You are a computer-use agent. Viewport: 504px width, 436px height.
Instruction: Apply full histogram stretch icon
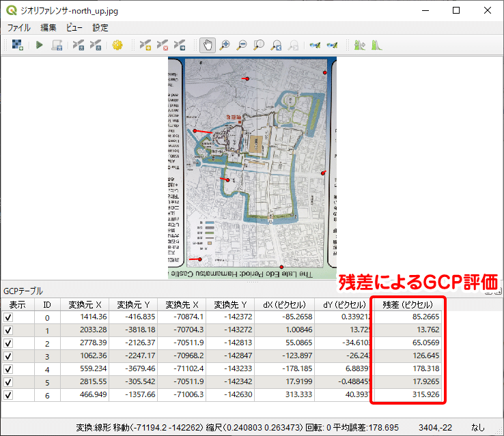pos(359,45)
